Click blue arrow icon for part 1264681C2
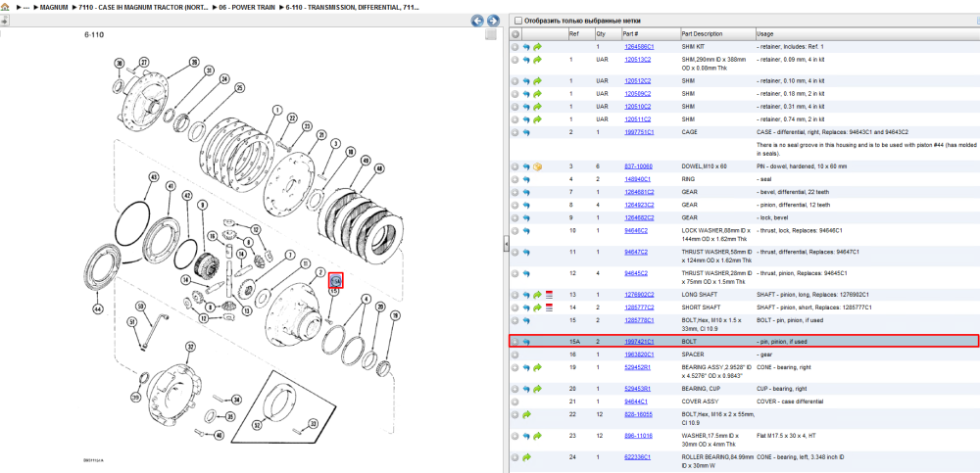Image resolution: width=980 pixels, height=473 pixels. (526, 193)
